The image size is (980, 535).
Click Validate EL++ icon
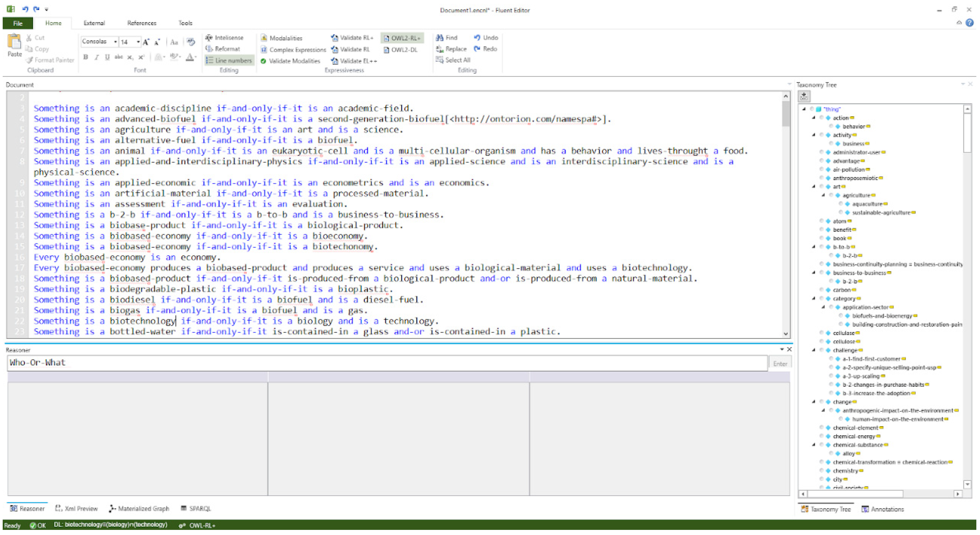click(334, 61)
